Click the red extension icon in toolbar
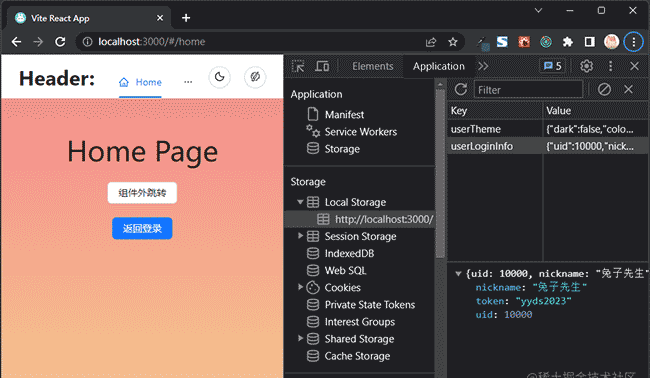650x378 pixels. pos(524,42)
